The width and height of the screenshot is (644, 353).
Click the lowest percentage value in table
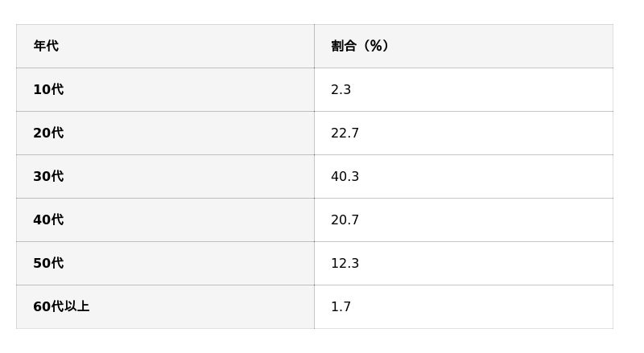tap(341, 307)
